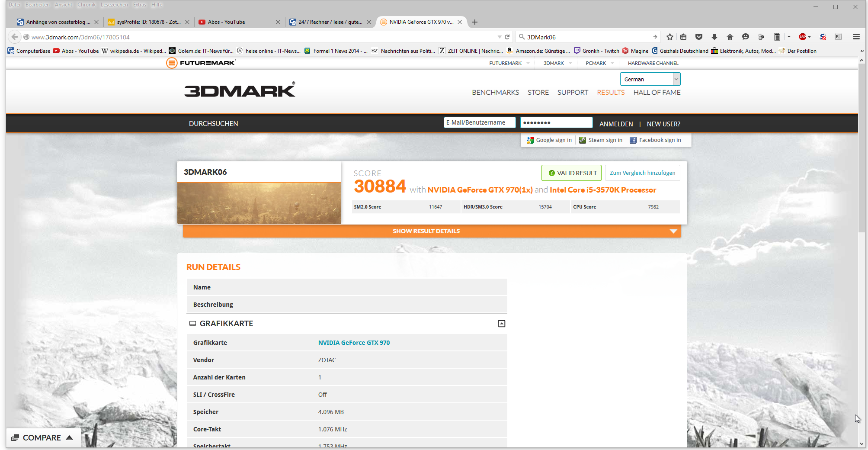Image resolution: width=868 pixels, height=450 pixels.
Task: Click the search go arrow in search box
Action: pos(655,37)
